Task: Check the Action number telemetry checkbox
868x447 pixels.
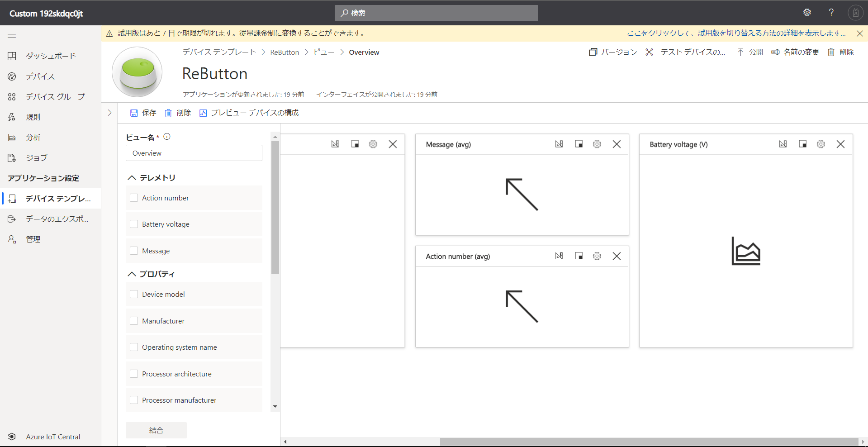Action: click(x=134, y=198)
